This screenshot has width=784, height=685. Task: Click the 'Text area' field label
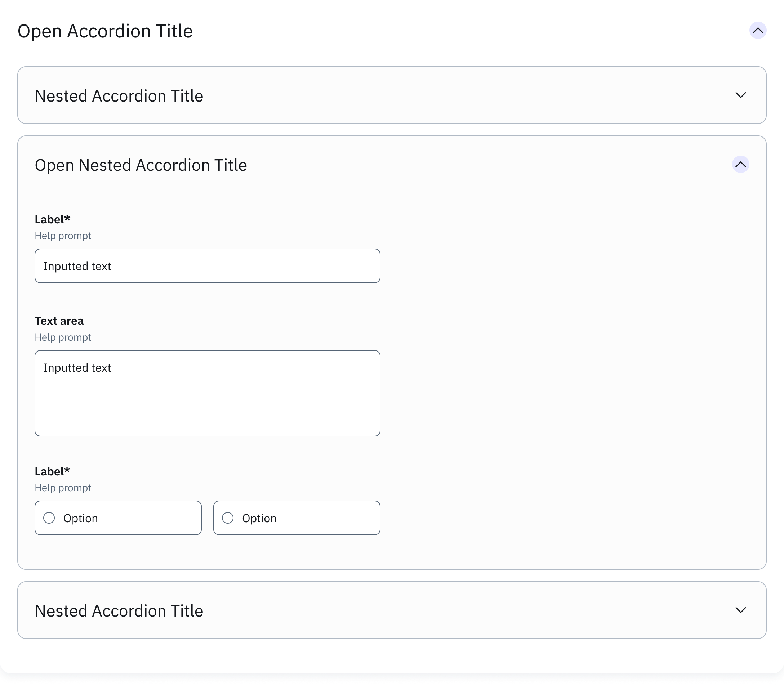(x=59, y=321)
